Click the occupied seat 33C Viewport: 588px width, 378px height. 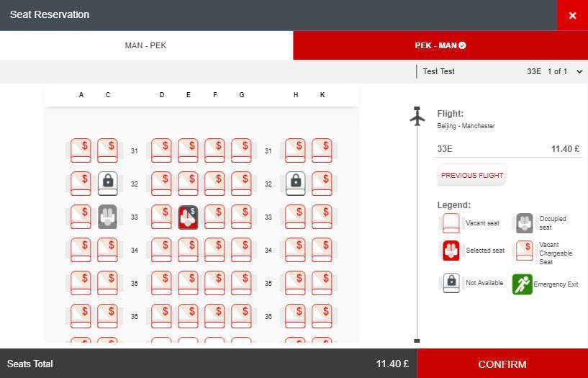tap(107, 217)
